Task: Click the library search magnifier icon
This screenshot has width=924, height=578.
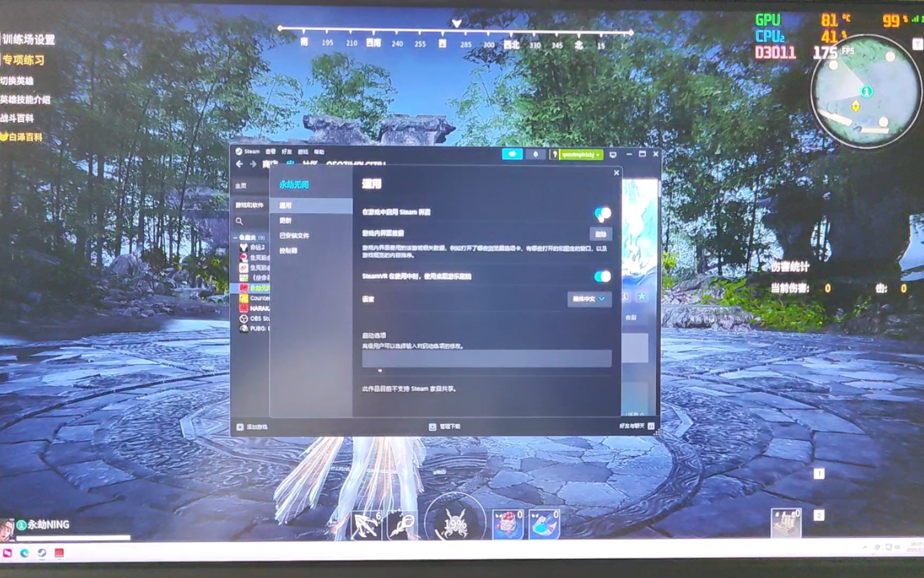Action: click(239, 221)
